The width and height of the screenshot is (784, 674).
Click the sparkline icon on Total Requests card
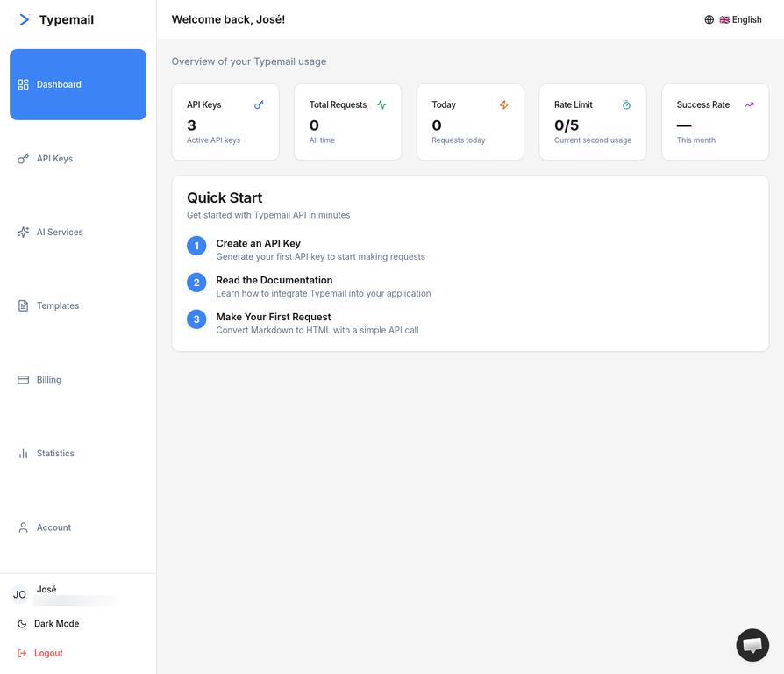tap(381, 104)
